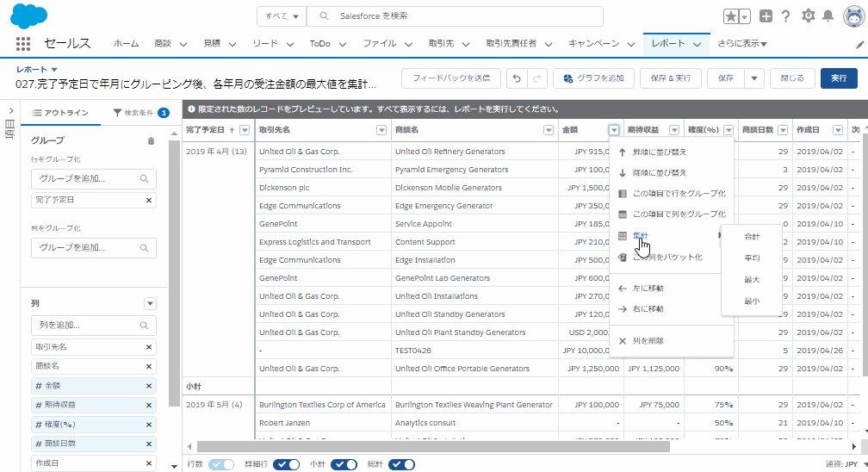Open すべて search scope dropdown
This screenshot has width=868, height=472.
(282, 16)
